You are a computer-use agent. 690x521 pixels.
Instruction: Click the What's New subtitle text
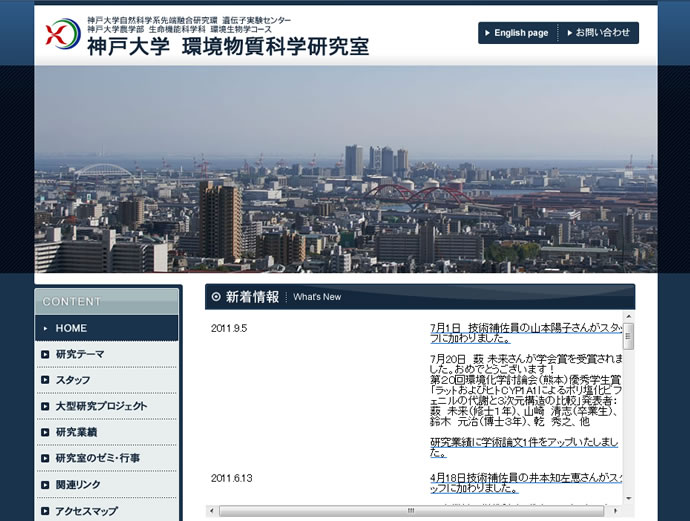pos(317,297)
